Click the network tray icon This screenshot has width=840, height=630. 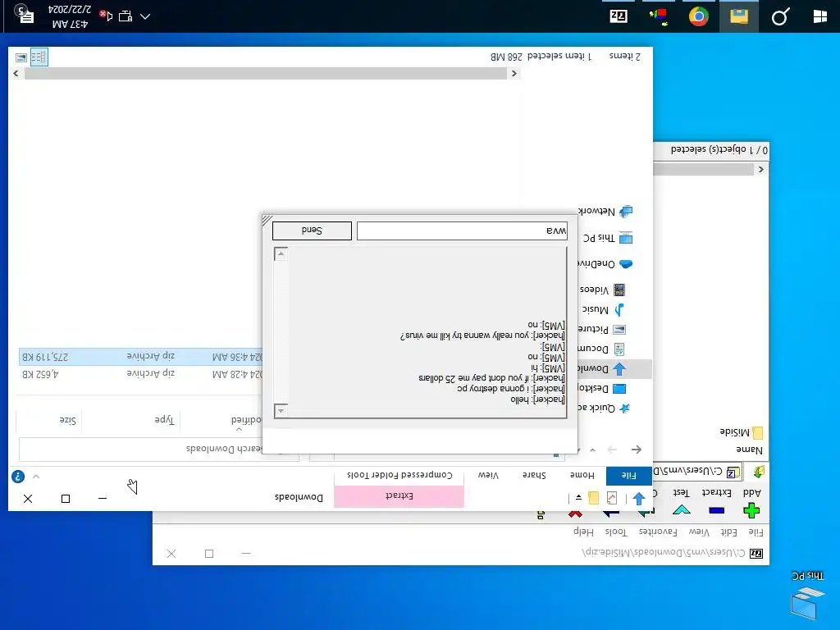click(126, 16)
